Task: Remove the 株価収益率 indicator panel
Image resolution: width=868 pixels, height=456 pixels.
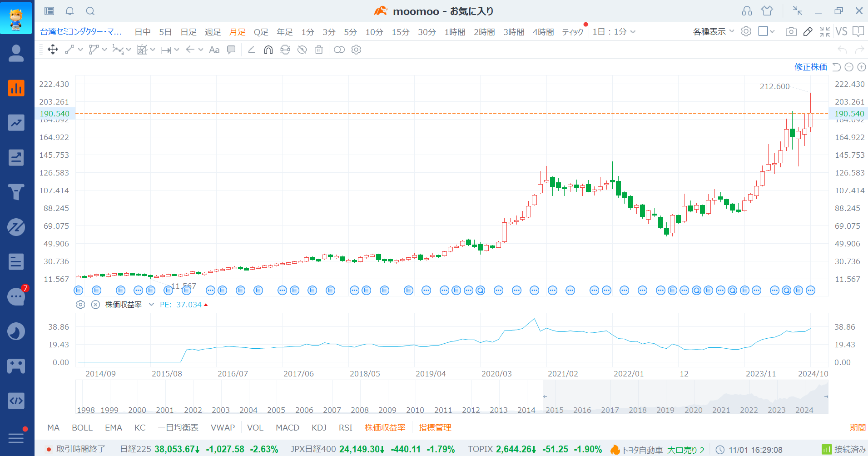Action: point(95,305)
